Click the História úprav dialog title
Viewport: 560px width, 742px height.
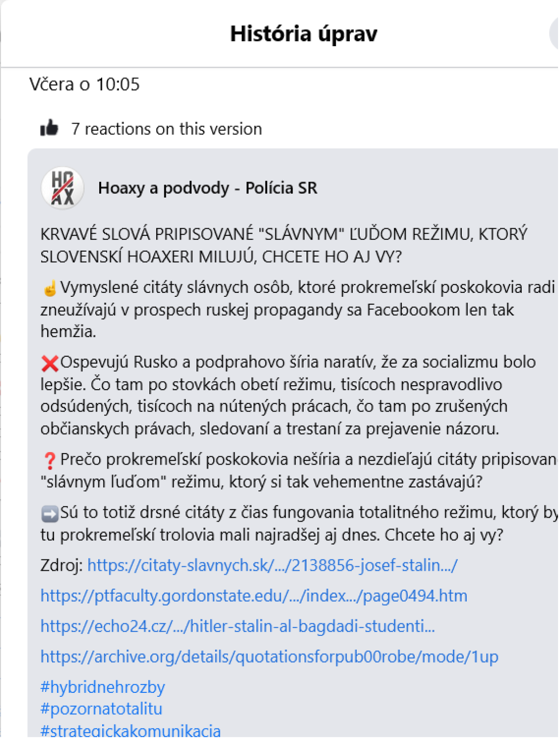click(304, 34)
